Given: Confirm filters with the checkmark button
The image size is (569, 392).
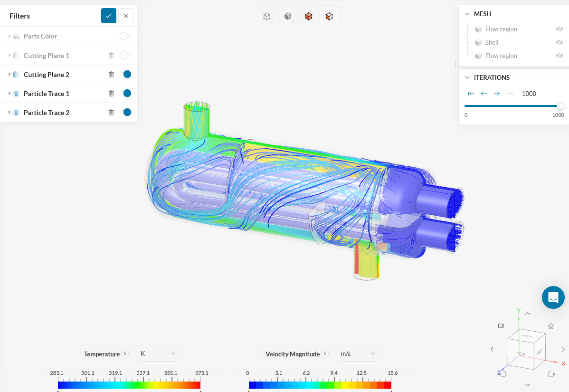Looking at the screenshot, I should (x=109, y=16).
